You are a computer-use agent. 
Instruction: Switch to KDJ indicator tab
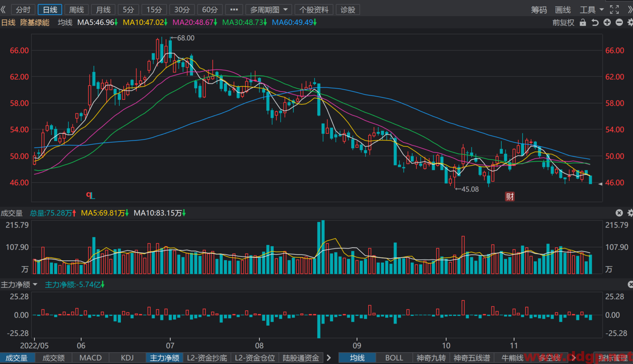127,358
